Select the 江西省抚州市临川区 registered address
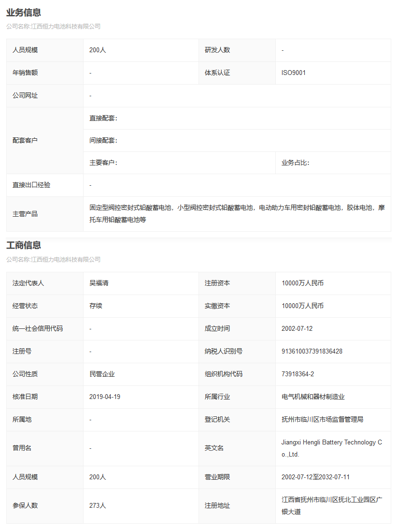This screenshot has height=532, width=399. tap(332, 505)
